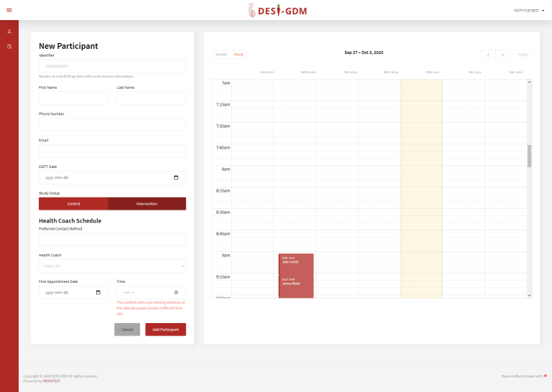Image resolution: width=552 pixels, height=392 pixels.
Task: Select the Control study group
Action: [x=73, y=204]
